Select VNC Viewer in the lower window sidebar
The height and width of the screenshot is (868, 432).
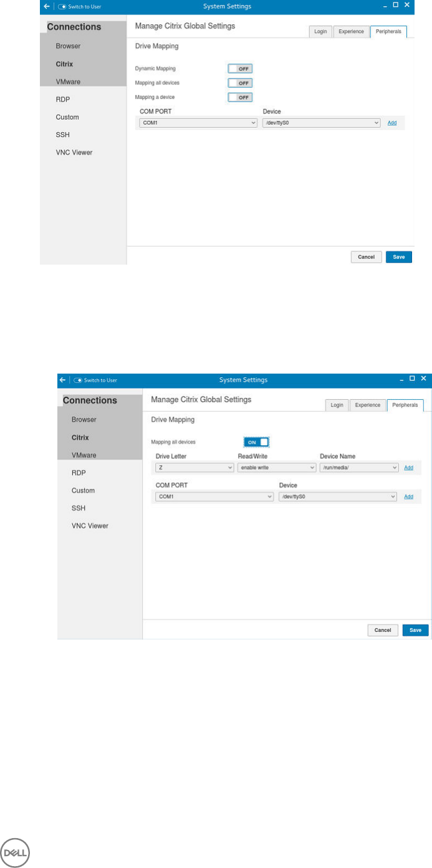click(x=90, y=526)
